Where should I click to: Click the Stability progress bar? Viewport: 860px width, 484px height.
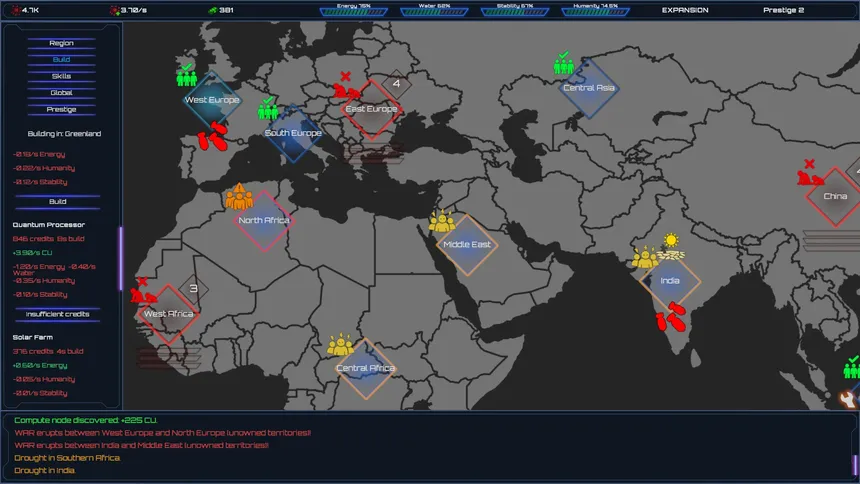pyautogui.click(x=514, y=12)
